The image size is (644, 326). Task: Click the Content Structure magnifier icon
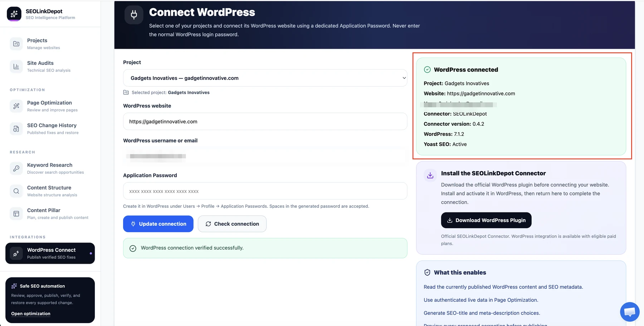pos(16,191)
